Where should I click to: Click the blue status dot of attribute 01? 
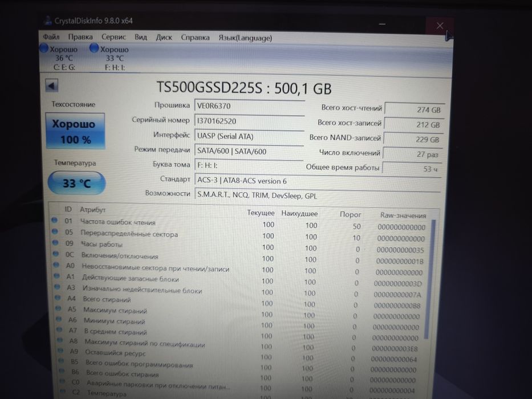click(54, 220)
